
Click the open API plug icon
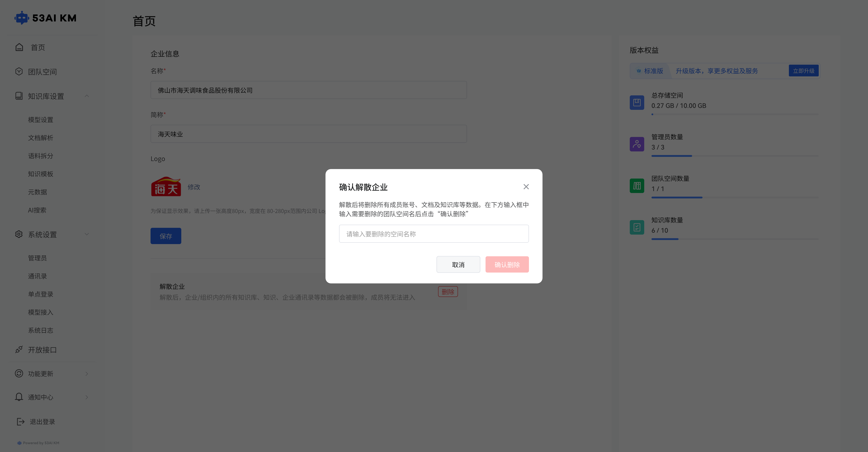point(19,350)
